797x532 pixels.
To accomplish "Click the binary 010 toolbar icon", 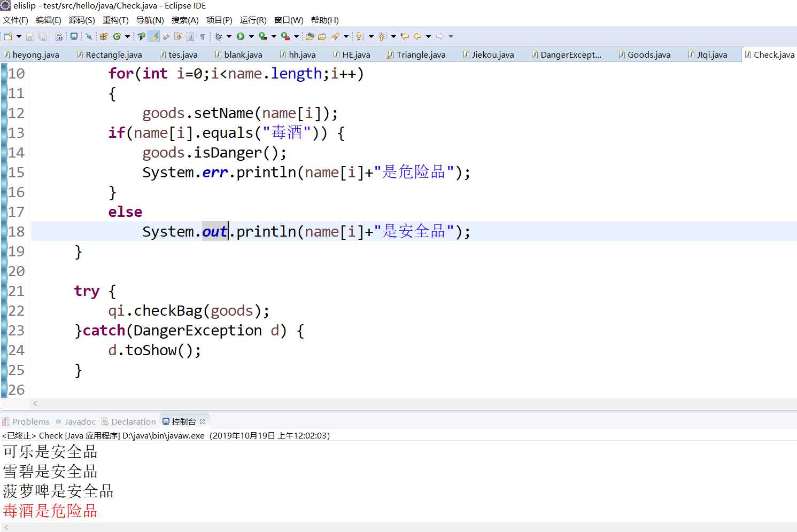I will [59, 36].
